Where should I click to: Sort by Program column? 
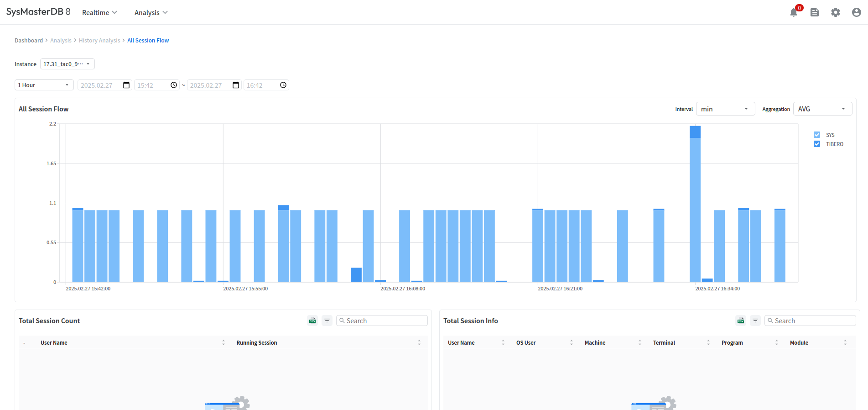(x=777, y=342)
